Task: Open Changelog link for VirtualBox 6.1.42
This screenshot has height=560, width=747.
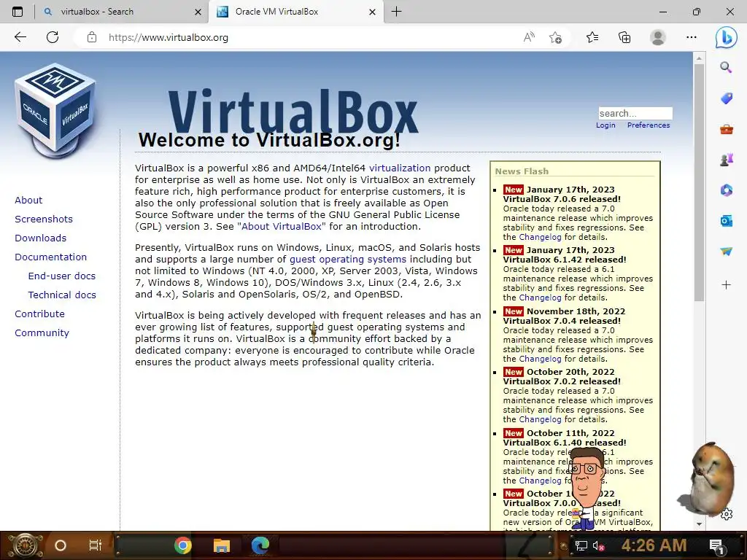Action: [x=541, y=297]
